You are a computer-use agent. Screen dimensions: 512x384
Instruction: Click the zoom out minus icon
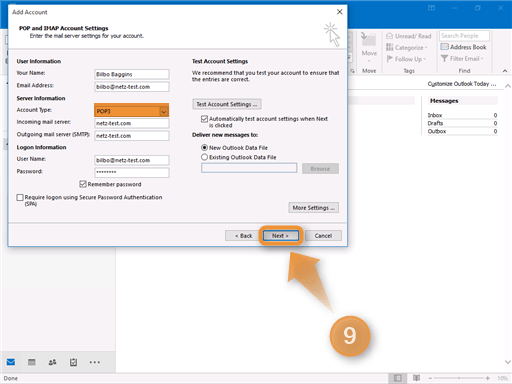tap(430, 378)
